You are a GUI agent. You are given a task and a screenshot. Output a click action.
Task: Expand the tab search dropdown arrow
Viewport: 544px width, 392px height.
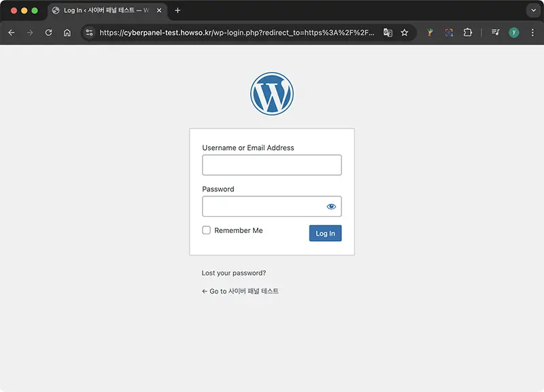pyautogui.click(x=534, y=10)
